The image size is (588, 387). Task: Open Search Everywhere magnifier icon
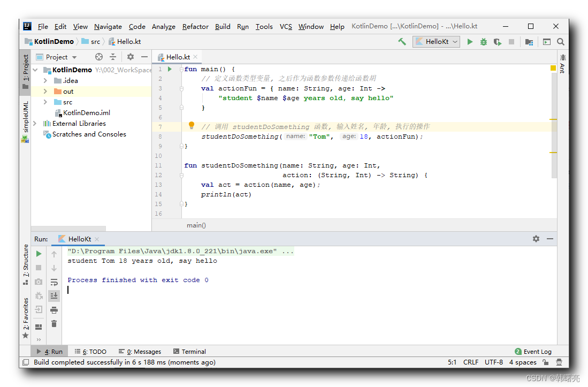pos(561,42)
